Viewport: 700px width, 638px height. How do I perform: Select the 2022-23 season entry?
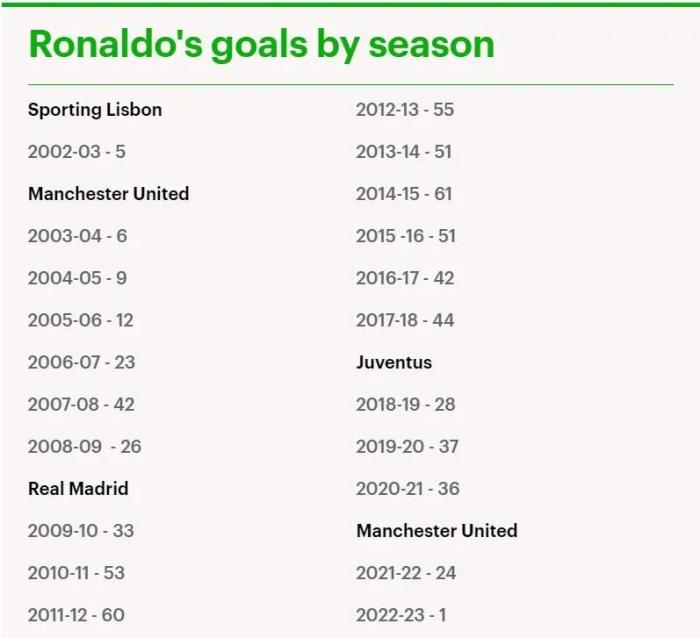[401, 615]
